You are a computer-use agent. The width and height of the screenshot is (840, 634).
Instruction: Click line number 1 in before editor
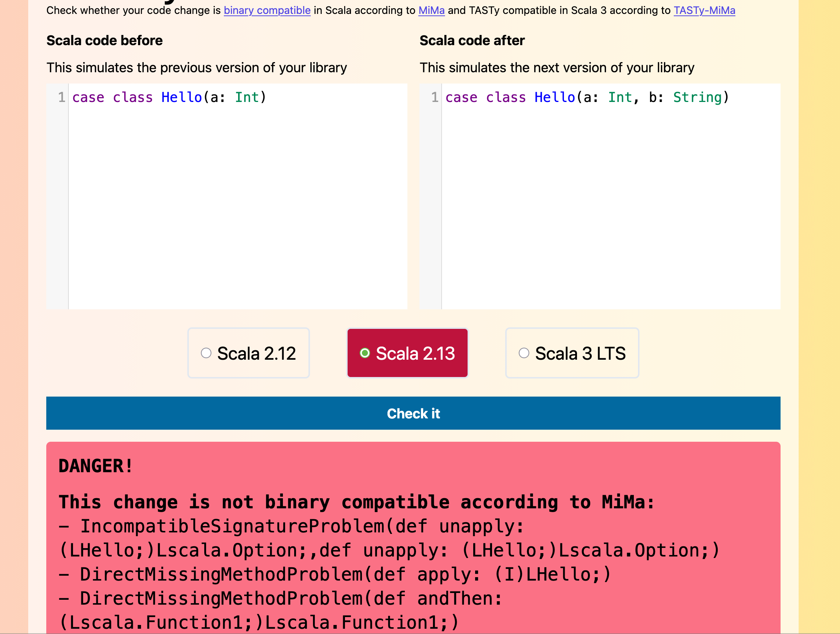tap(62, 97)
